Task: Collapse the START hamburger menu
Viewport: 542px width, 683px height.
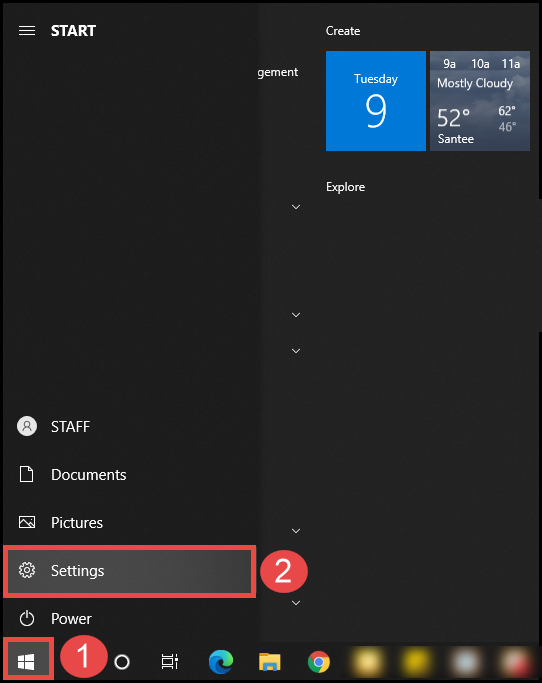Action: click(27, 30)
